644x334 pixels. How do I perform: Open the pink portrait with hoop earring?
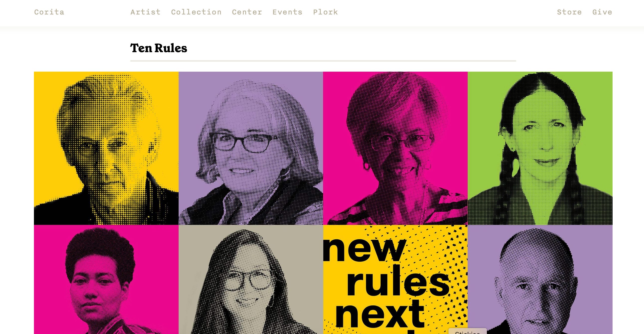coord(395,148)
